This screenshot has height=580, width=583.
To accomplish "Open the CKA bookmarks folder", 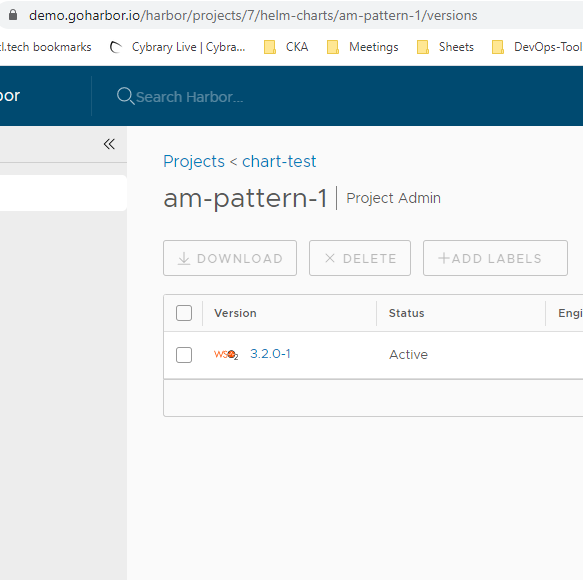I will [286, 47].
